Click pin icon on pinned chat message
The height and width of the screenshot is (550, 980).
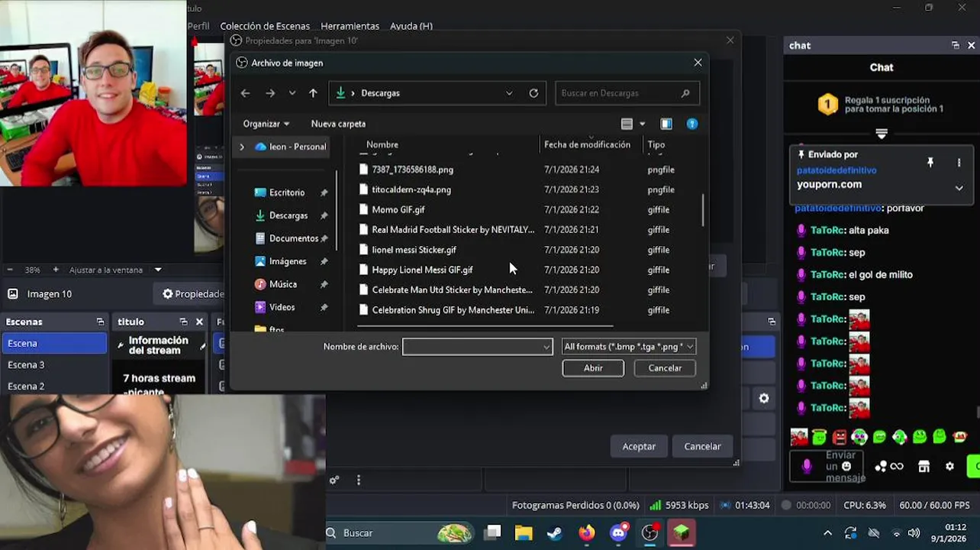pyautogui.click(x=930, y=163)
